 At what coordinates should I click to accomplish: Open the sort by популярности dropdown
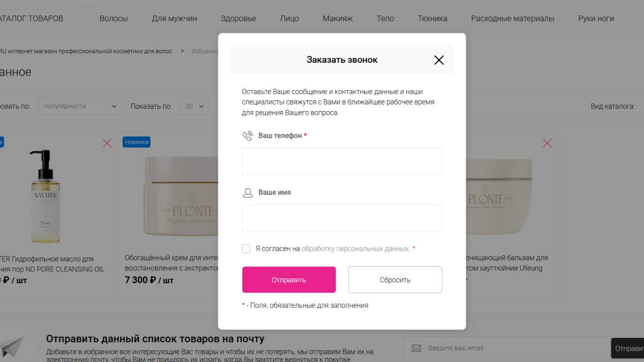(x=80, y=106)
